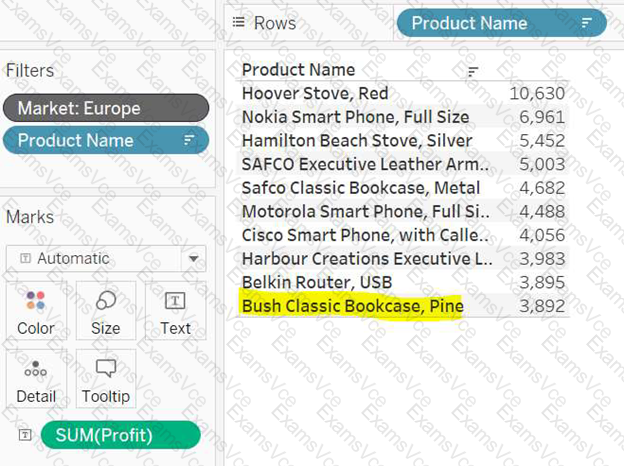The height and width of the screenshot is (466, 624).
Task: Click the profit value 3,983
Action: click(542, 259)
